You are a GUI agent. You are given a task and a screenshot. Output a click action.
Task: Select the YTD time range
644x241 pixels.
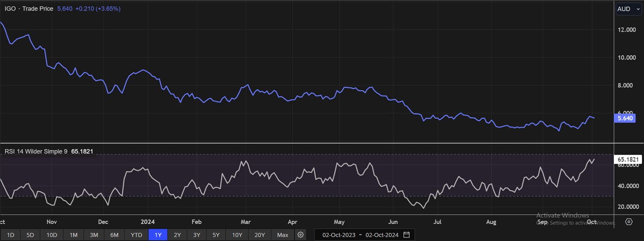tap(136, 235)
